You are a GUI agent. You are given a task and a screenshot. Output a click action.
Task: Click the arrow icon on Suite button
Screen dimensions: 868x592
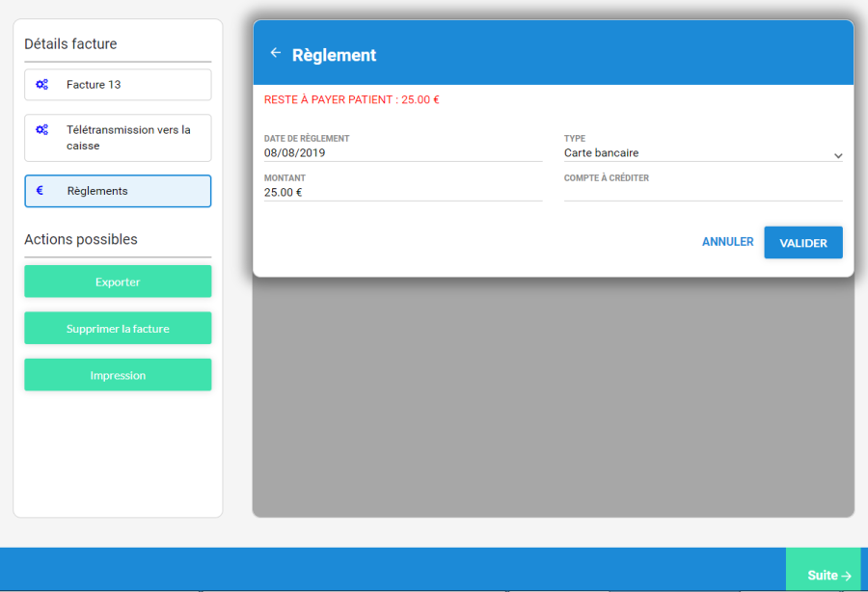846,576
